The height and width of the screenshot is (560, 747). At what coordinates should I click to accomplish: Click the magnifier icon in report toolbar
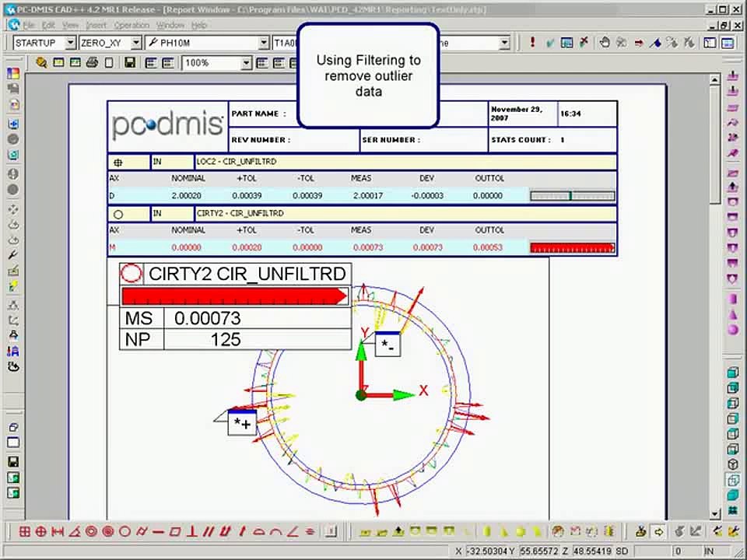(41, 62)
